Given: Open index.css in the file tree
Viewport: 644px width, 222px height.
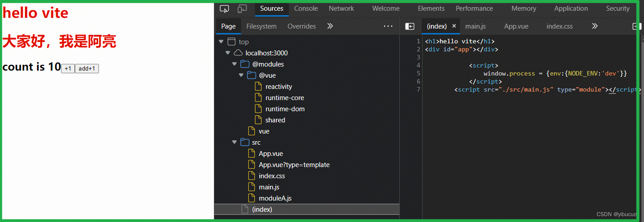Looking at the screenshot, I should click(x=272, y=176).
